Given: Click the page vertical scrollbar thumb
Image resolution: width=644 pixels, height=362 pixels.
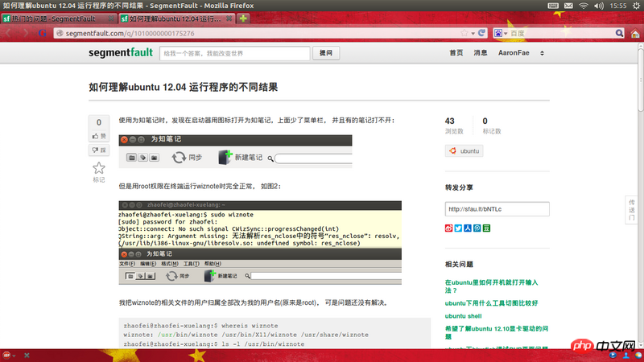Looking at the screenshot, I should [x=641, y=80].
